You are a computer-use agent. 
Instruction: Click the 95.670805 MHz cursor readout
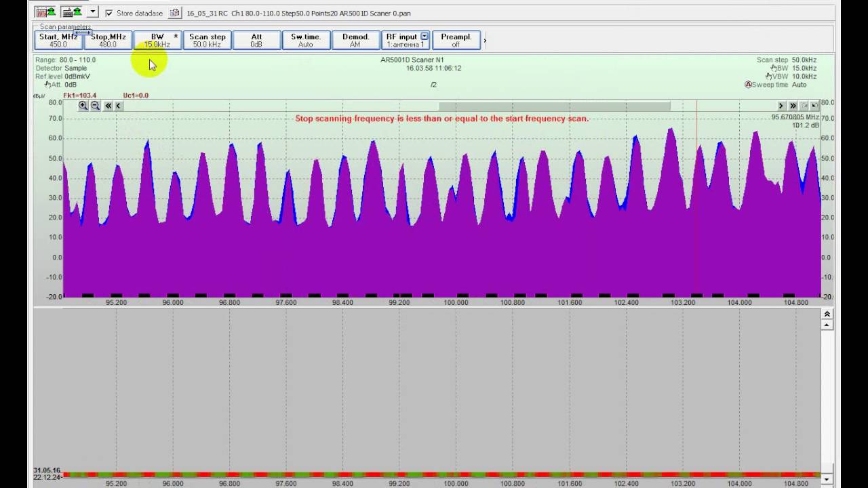pos(795,117)
